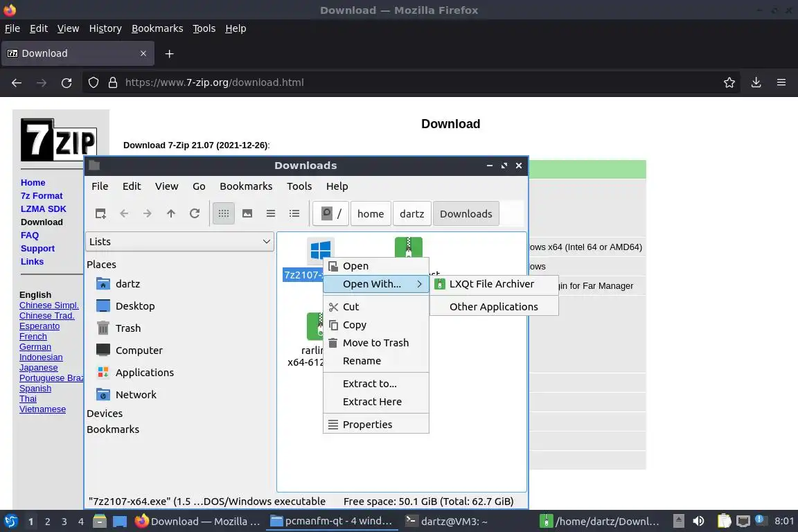Viewport: 798px width, 532px height.
Task: Choose Extract to... in context menu
Action: pos(376,384)
